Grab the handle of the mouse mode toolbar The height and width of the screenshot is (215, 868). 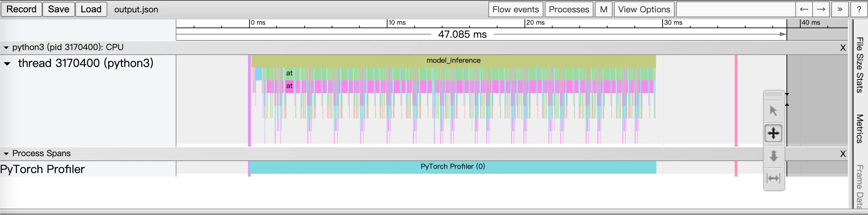(773, 94)
